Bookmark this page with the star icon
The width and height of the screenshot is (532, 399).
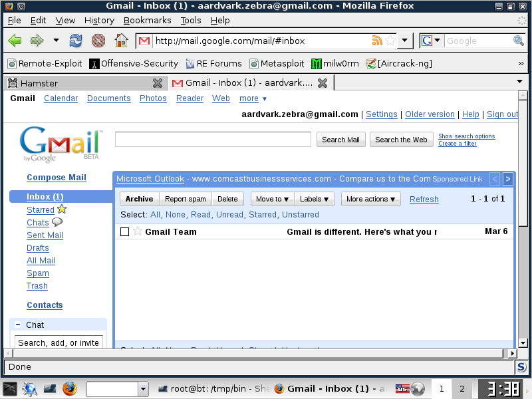click(390, 41)
